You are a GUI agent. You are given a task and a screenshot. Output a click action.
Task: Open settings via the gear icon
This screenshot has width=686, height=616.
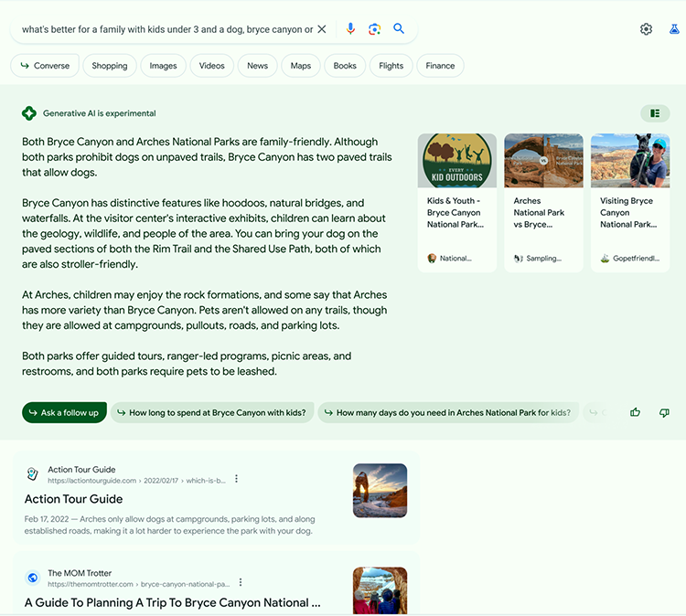646,29
